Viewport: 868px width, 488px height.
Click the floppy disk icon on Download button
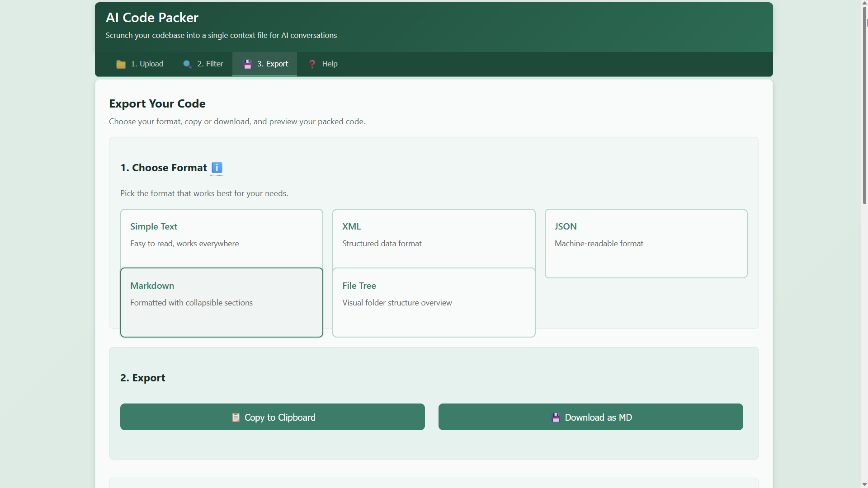(x=556, y=418)
